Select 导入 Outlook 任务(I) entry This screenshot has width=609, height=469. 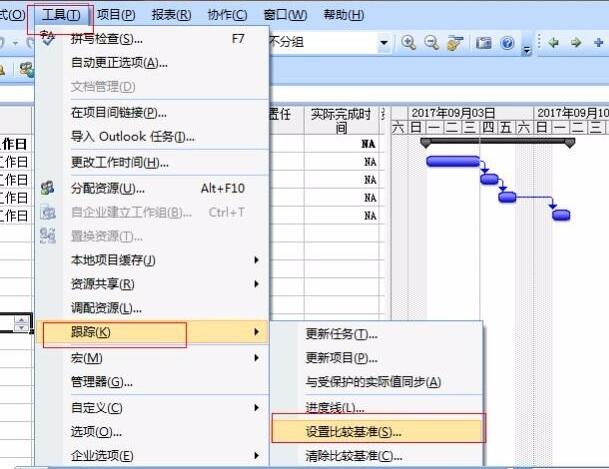point(152,137)
